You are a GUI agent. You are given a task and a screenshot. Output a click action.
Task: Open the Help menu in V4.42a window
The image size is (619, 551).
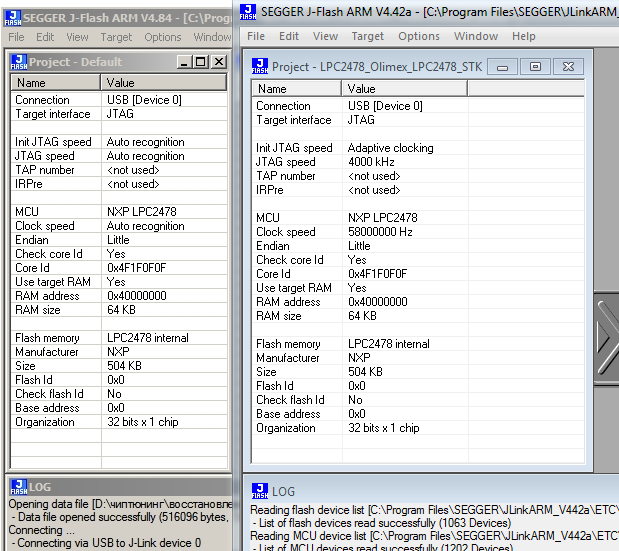(x=524, y=36)
